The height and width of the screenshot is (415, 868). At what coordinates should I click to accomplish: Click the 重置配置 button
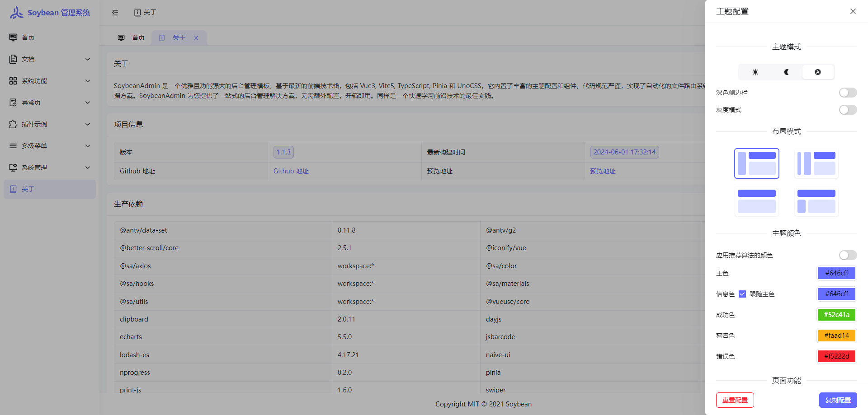(735, 400)
